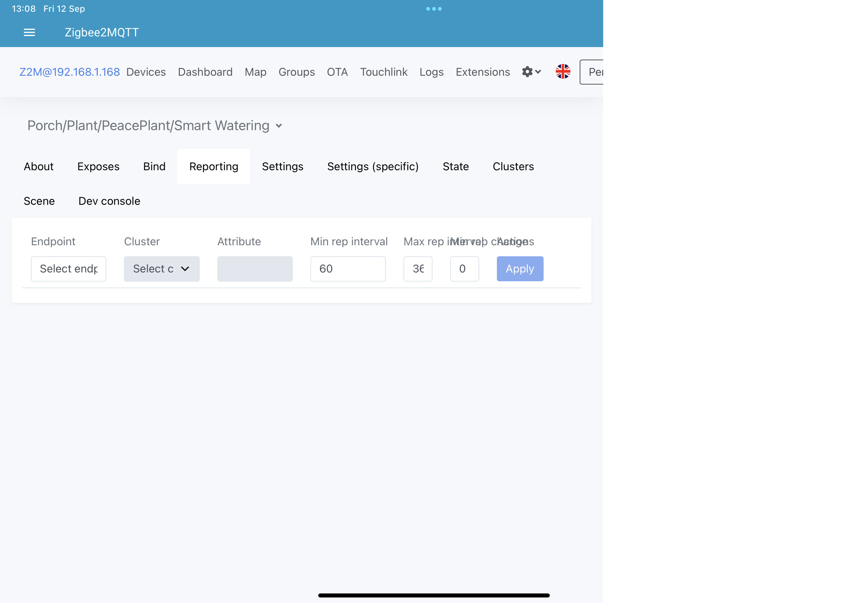Switch to the State tab
Viewport: 868px width, 603px height.
point(455,166)
